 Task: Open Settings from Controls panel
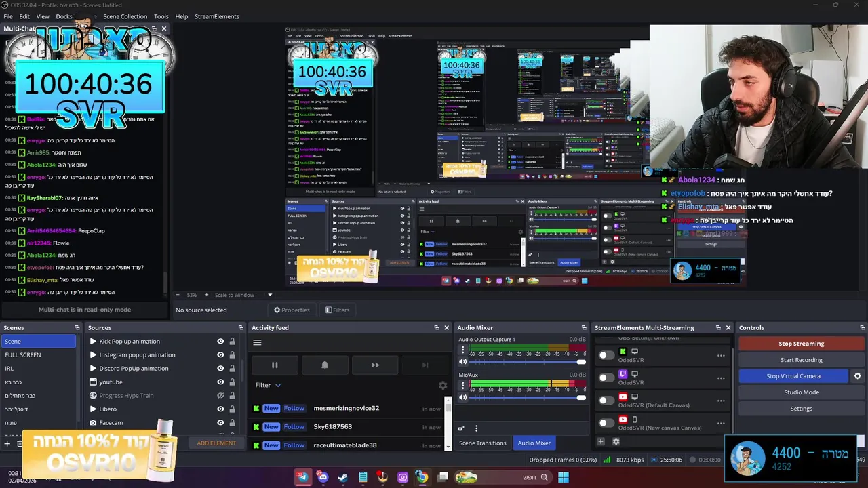802,409
